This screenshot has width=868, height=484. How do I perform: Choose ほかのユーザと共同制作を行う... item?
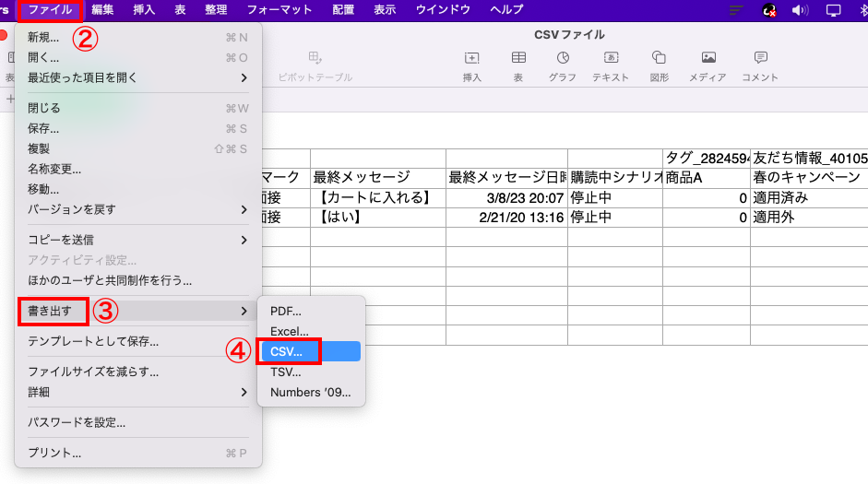click(137, 280)
